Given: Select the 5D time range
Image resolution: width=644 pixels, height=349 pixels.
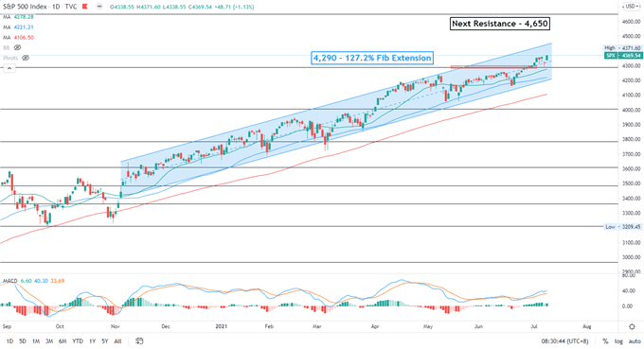Looking at the screenshot, I should 23,340.
